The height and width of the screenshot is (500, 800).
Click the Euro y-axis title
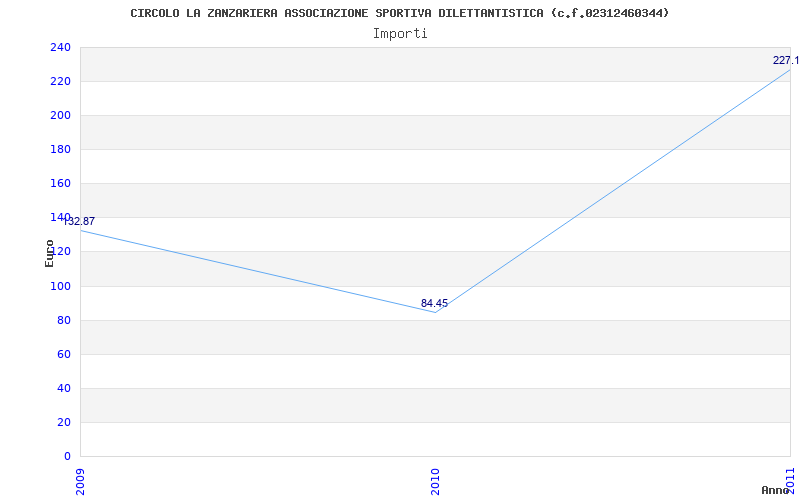49,254
